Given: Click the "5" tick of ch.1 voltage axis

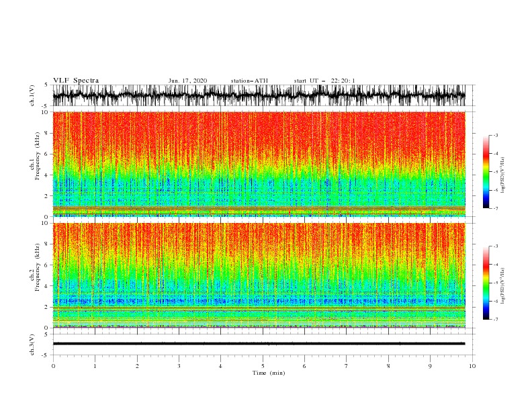Looking at the screenshot, I should [47, 85].
